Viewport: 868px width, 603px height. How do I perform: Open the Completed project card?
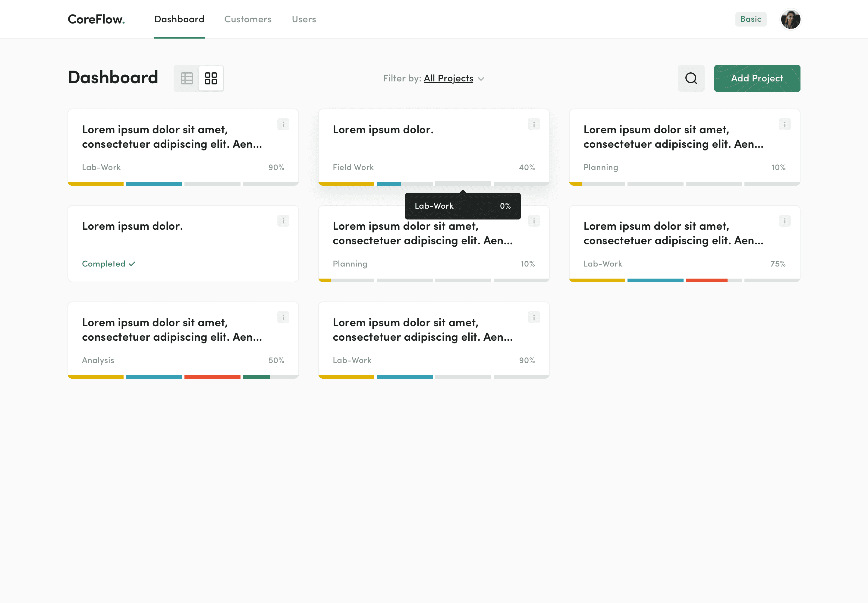183,244
